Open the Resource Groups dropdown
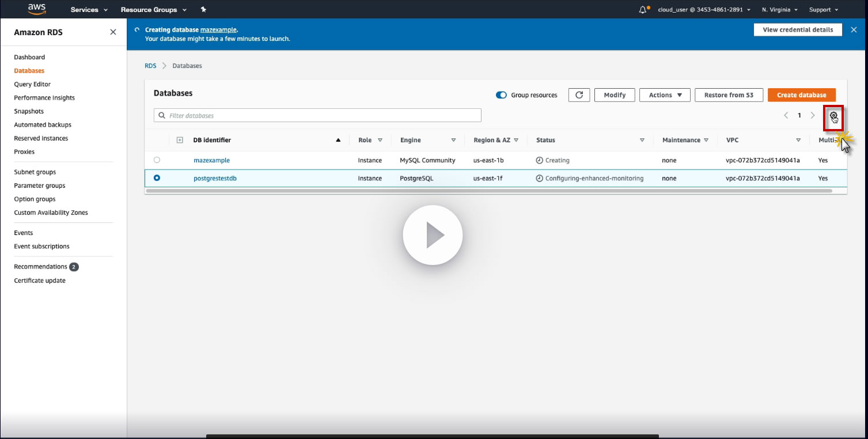Screen dimensions: 868x439 click(153, 10)
